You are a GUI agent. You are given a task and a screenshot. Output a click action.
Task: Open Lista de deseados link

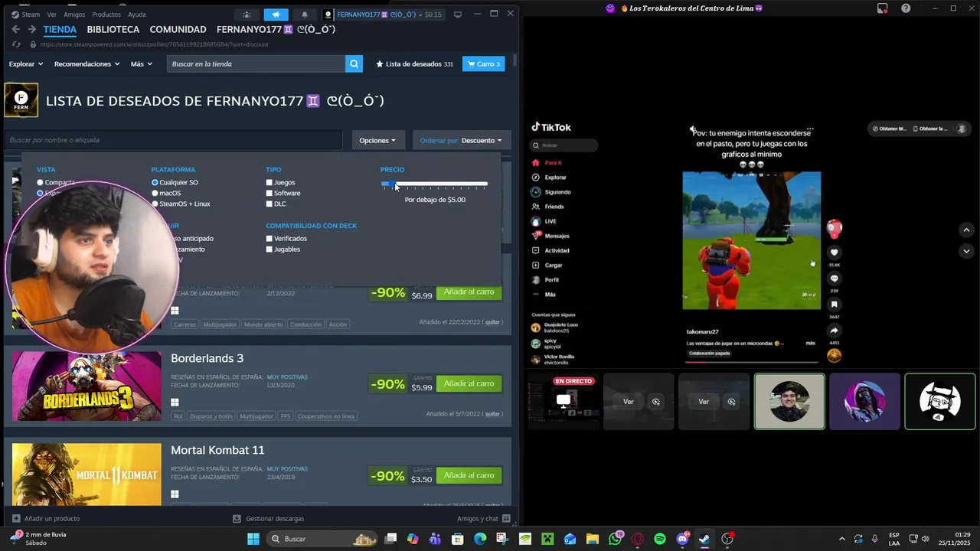coord(414,64)
